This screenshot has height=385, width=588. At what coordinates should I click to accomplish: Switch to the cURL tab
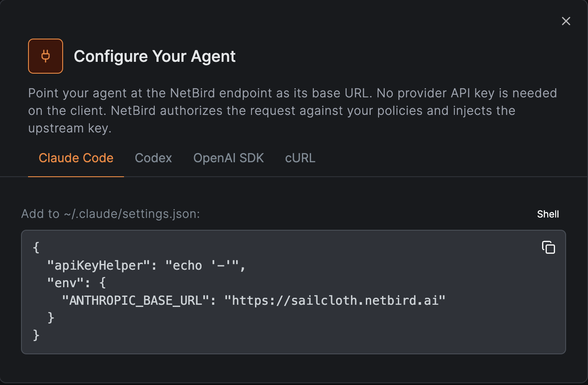click(x=300, y=158)
